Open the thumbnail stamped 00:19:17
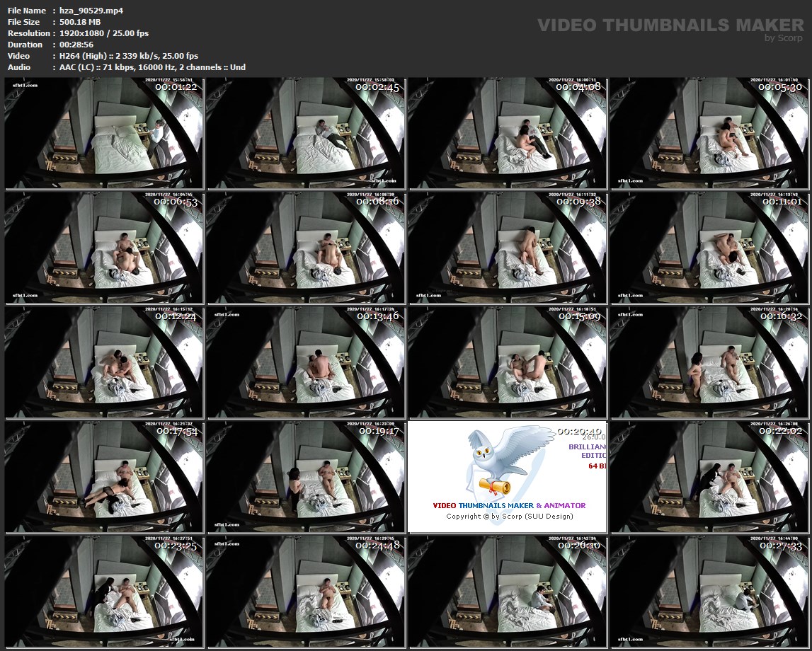The width and height of the screenshot is (812, 651). pos(306,477)
